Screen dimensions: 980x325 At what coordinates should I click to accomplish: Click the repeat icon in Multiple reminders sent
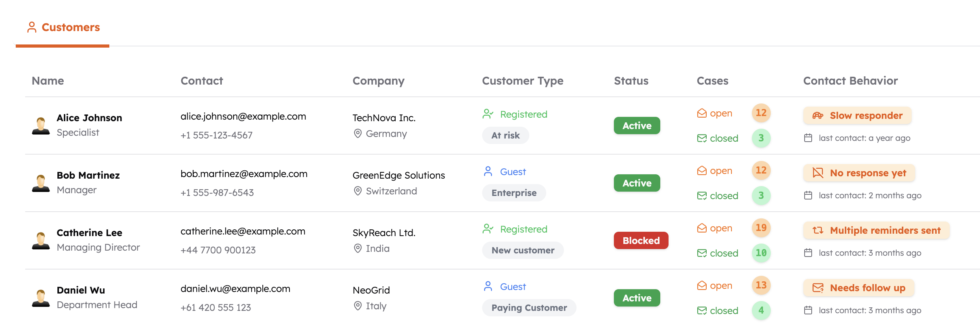coord(818,231)
